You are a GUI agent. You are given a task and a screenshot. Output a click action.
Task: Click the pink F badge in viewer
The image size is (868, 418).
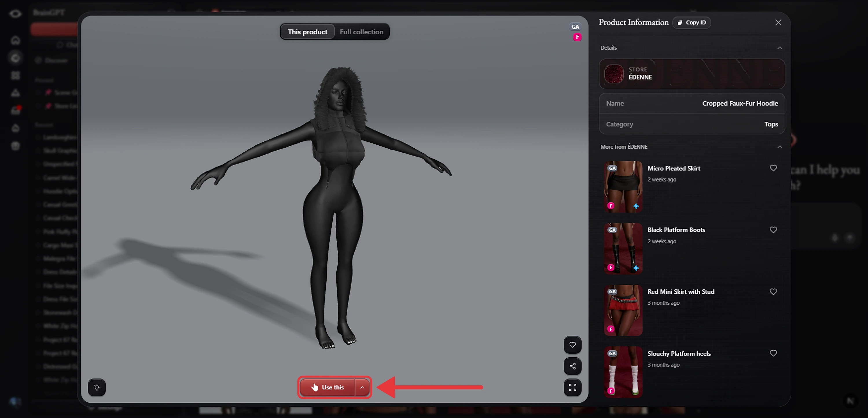(x=577, y=37)
